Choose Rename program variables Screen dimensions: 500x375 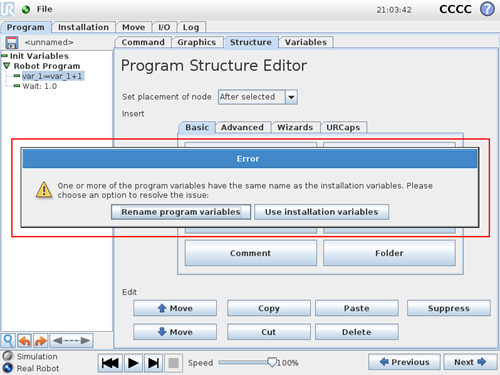[181, 212]
